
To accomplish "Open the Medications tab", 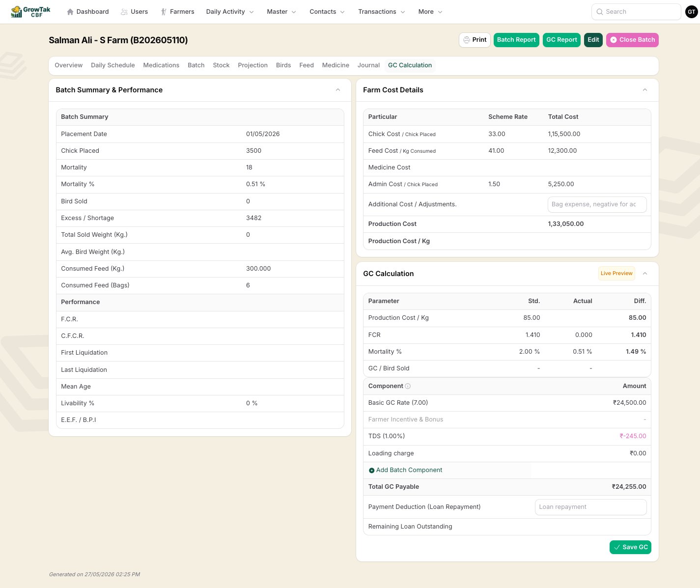I will tap(161, 65).
